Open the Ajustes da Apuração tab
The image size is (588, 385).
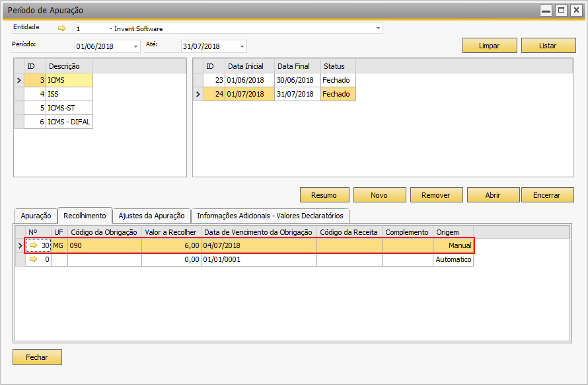[x=151, y=216]
